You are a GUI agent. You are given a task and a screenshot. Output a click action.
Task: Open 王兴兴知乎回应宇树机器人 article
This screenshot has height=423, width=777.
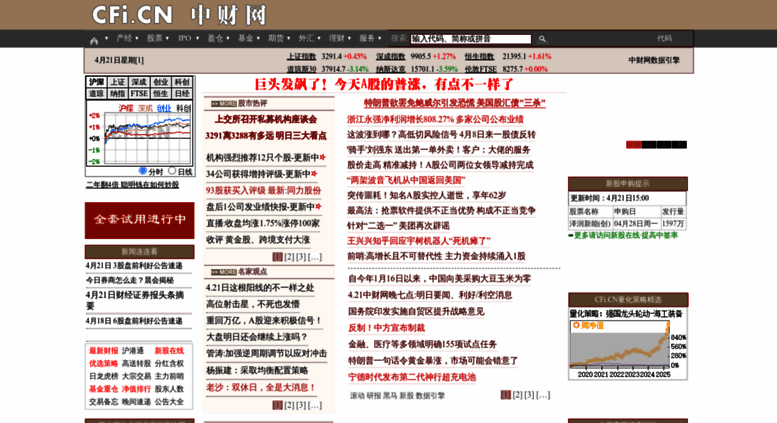click(419, 241)
